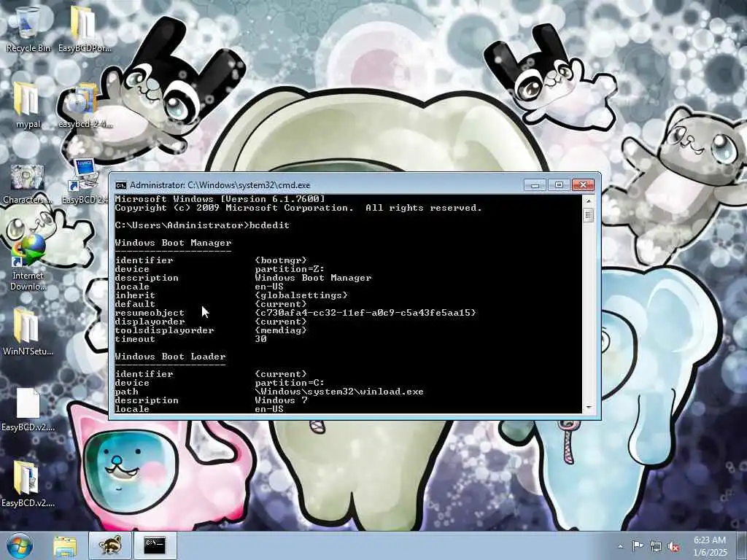Click the resumeobject GUID value
This screenshot has height=560, width=747.
[365, 313]
